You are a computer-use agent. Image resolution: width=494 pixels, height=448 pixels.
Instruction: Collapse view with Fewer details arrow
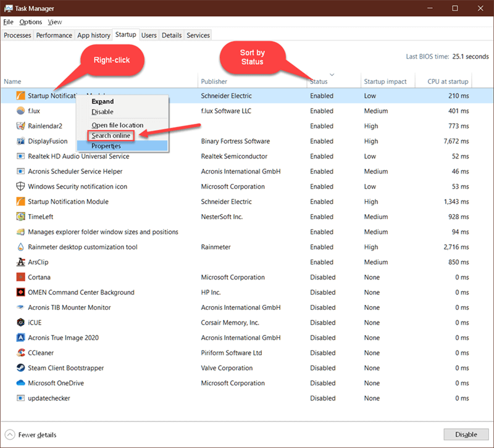[x=10, y=435]
